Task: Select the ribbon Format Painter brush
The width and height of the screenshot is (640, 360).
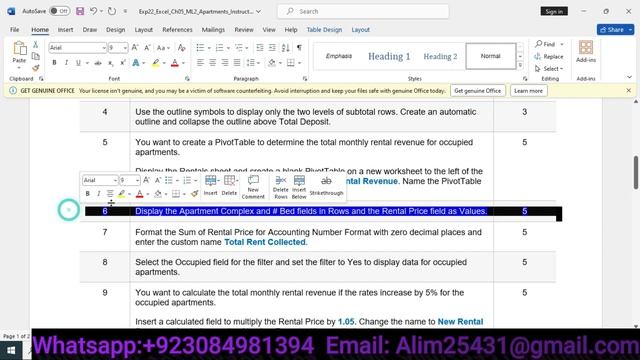Action: [x=36, y=68]
